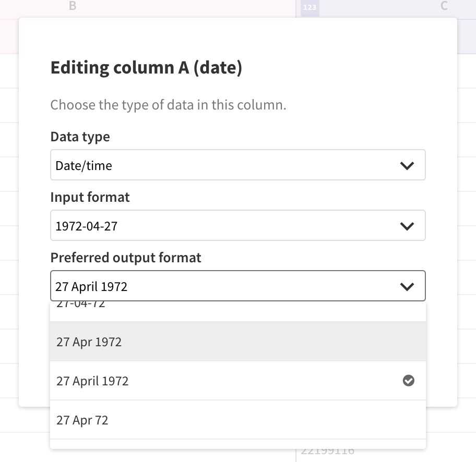Click the chevron on Preferred output format
Screen dimensions: 476x462
(x=406, y=286)
